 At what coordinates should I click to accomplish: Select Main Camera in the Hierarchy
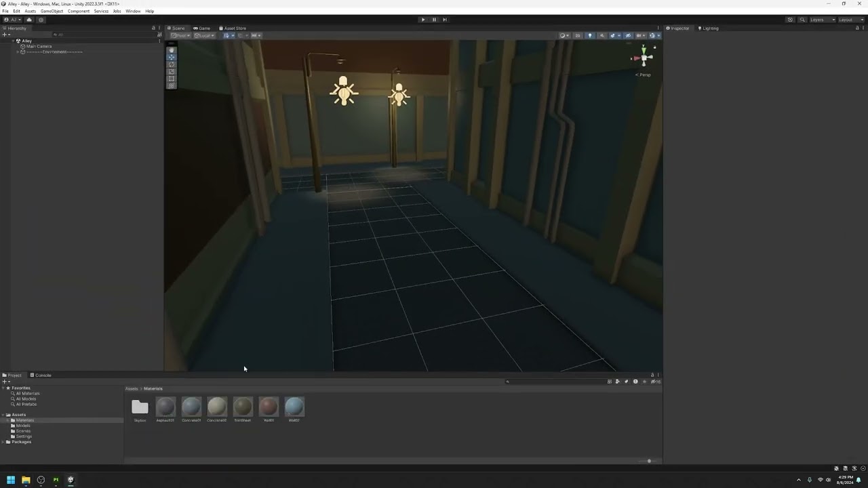click(x=39, y=46)
